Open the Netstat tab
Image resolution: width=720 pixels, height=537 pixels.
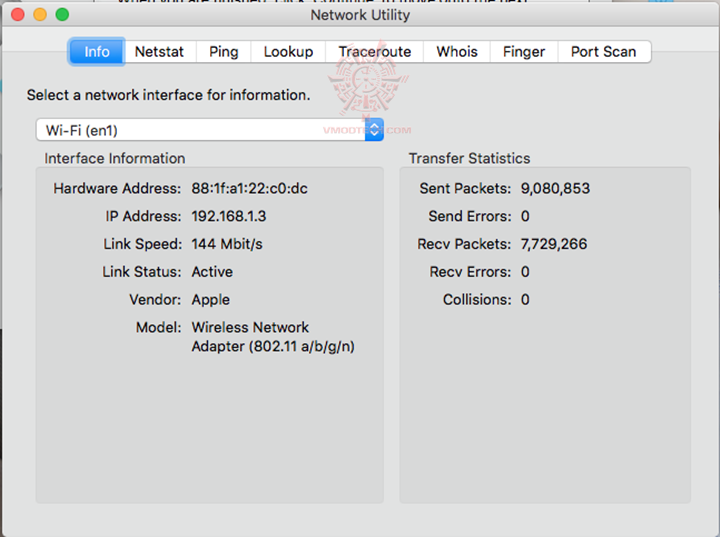click(159, 52)
